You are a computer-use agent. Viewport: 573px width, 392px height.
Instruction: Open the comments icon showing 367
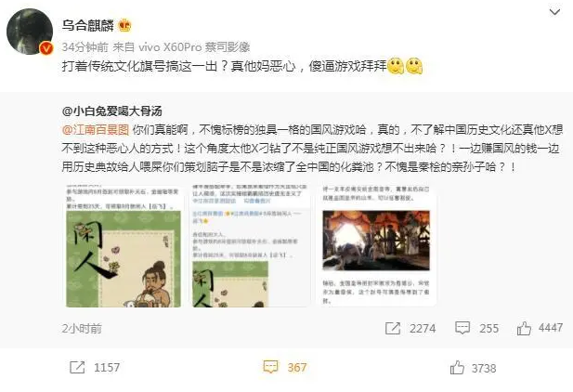(271, 367)
